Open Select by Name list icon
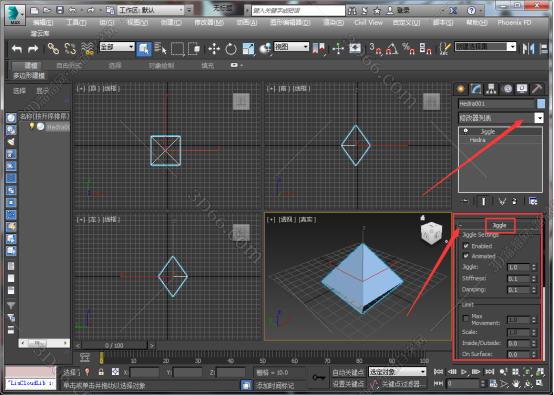Image resolution: width=554 pixels, height=395 pixels. [x=161, y=49]
